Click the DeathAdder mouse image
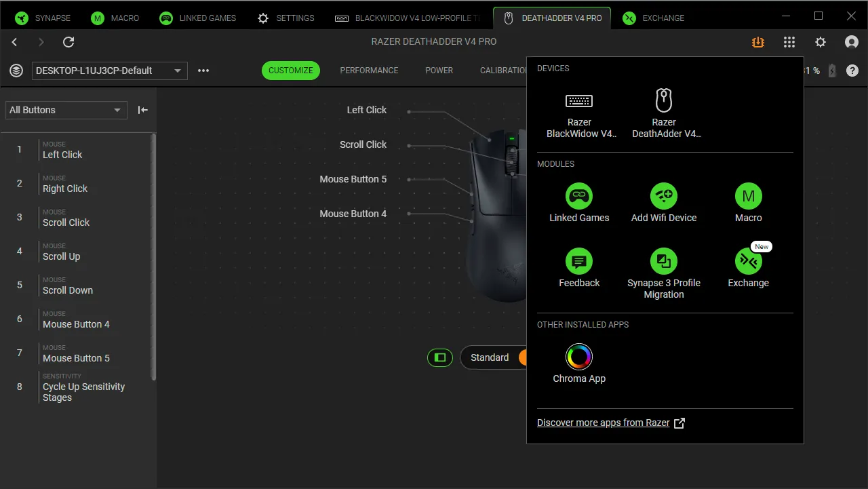Screen dimensions: 868x489 click(x=496, y=216)
